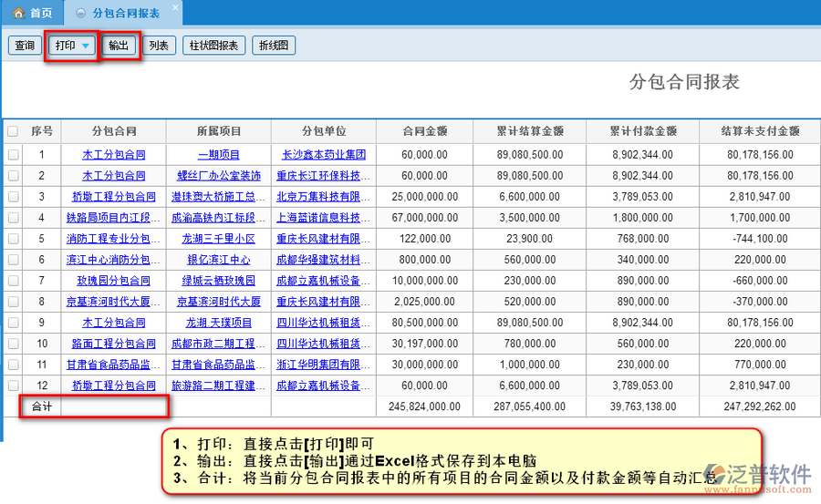Click the 输出 export button
Image resolution: width=821 pixels, height=504 pixels.
coord(119,46)
